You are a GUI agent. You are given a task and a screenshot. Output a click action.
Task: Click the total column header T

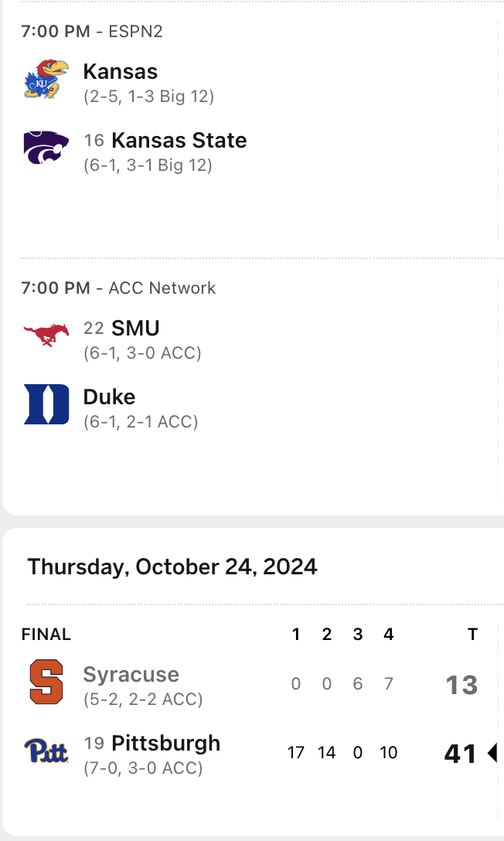tap(472, 635)
